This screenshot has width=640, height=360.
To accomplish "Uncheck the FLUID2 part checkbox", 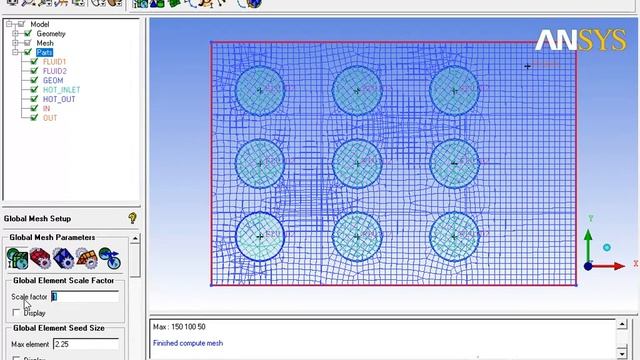I will [x=34, y=71].
